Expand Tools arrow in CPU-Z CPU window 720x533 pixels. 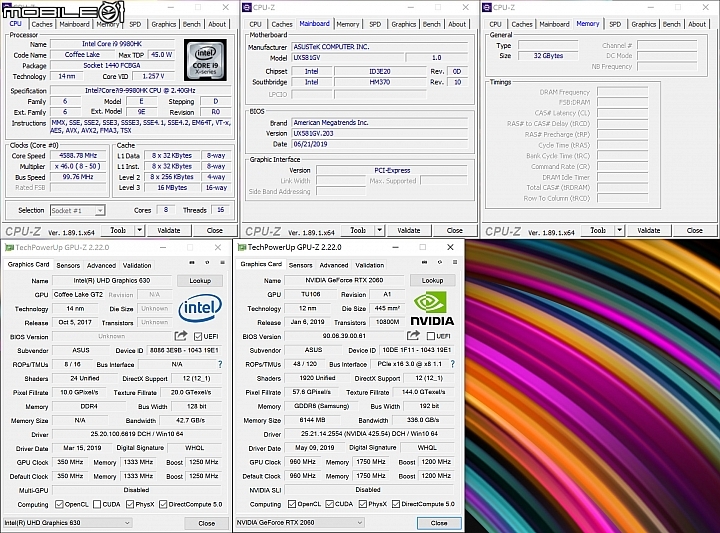140,230
